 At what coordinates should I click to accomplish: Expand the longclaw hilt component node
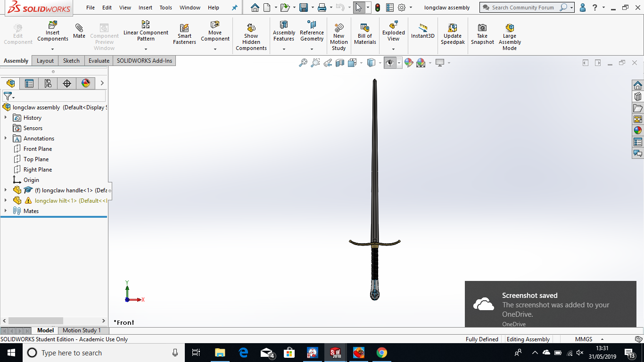(x=6, y=200)
